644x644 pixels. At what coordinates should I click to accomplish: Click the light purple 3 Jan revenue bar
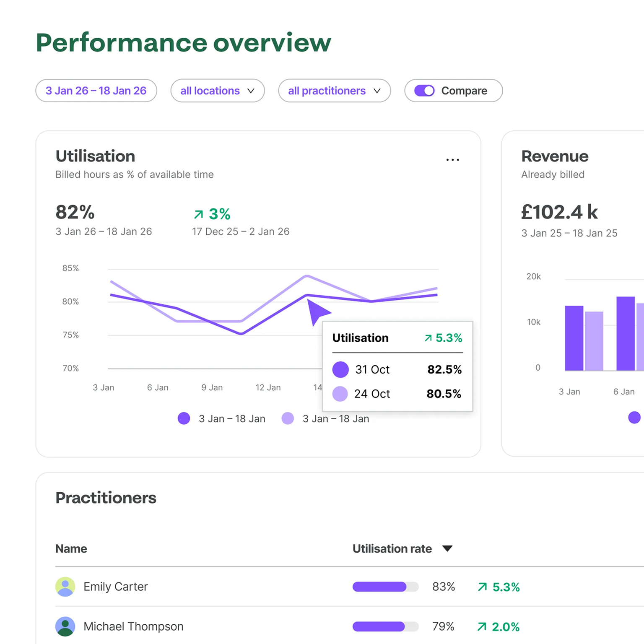pyautogui.click(x=594, y=341)
